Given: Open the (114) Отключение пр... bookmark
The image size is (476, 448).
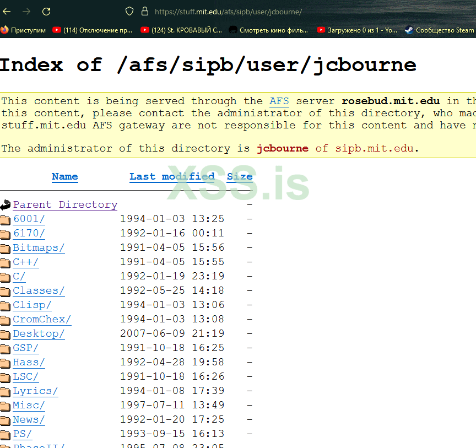Looking at the screenshot, I should tap(93, 30).
